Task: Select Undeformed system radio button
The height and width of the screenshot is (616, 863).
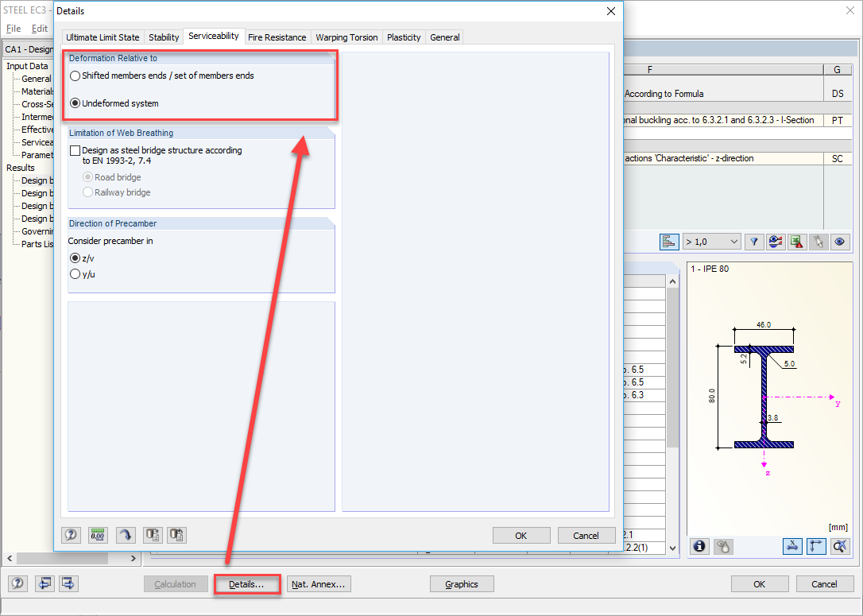Action: pyautogui.click(x=75, y=103)
